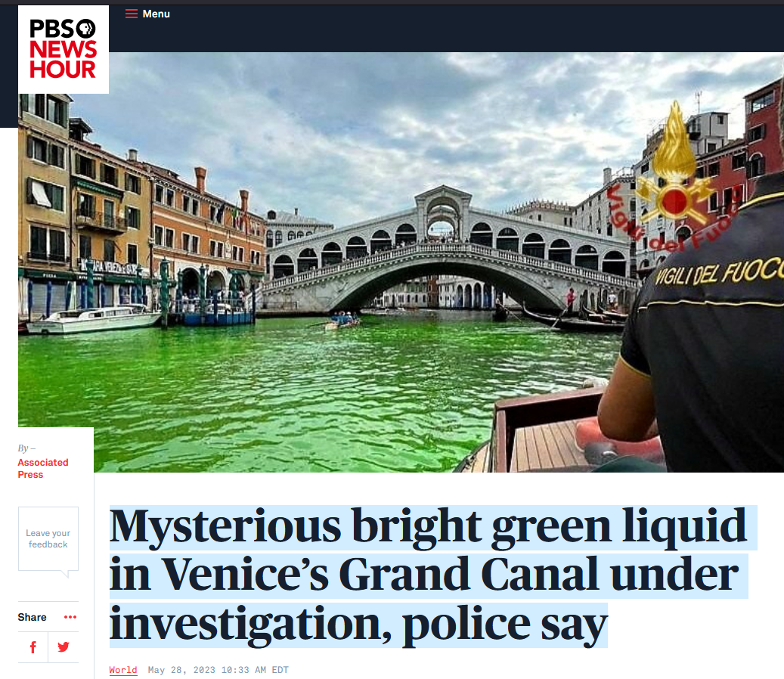Click the dark header bar

point(445,28)
